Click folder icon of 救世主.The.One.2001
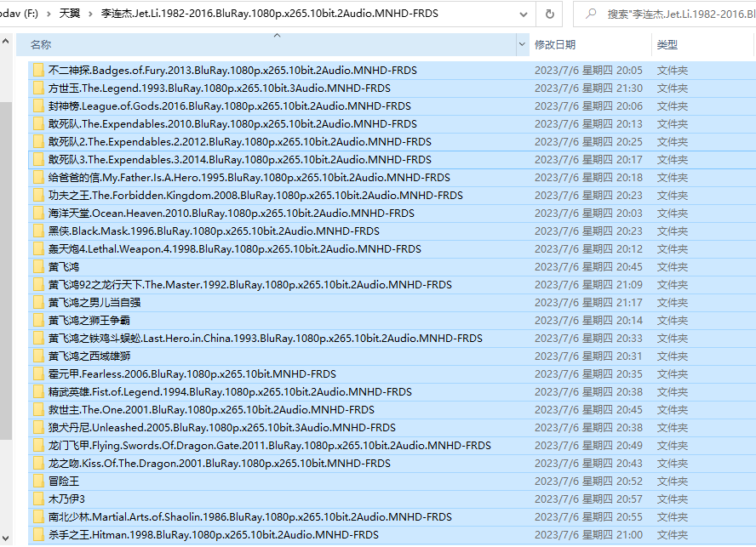Image resolution: width=756 pixels, height=547 pixels. click(38, 410)
